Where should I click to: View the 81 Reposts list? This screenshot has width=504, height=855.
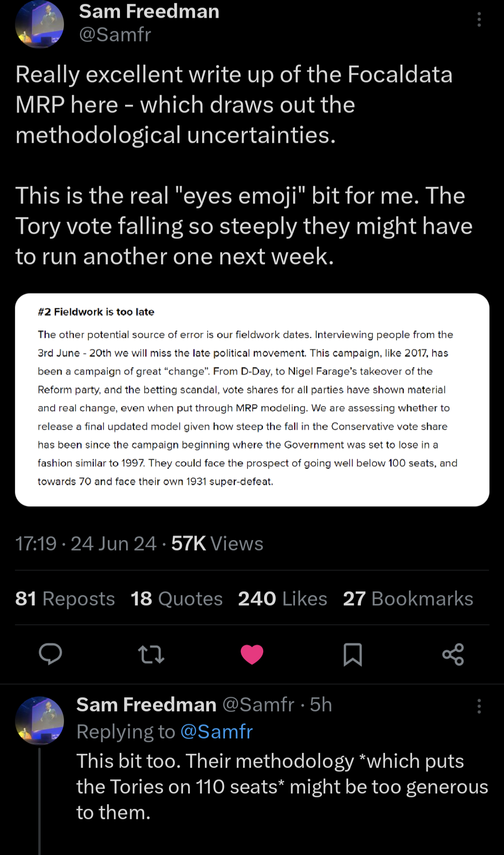point(64,599)
